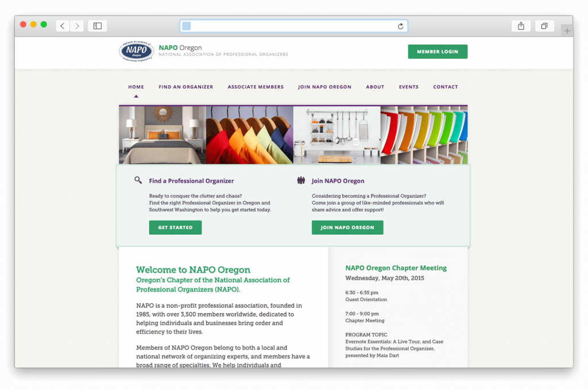Click the Safari forward arrow button
Screen dimensions: 588x390
pyautogui.click(x=77, y=26)
